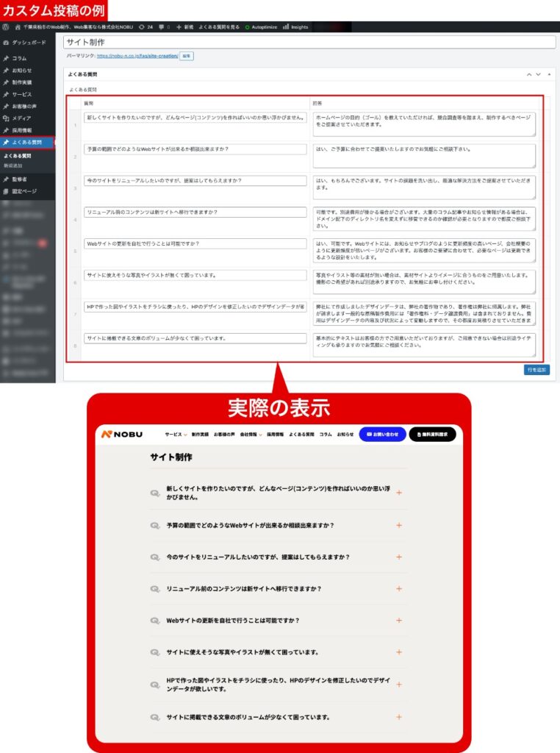The height and width of the screenshot is (753, 560).
Task: Open Insights in the admin bar
Action: point(295,27)
